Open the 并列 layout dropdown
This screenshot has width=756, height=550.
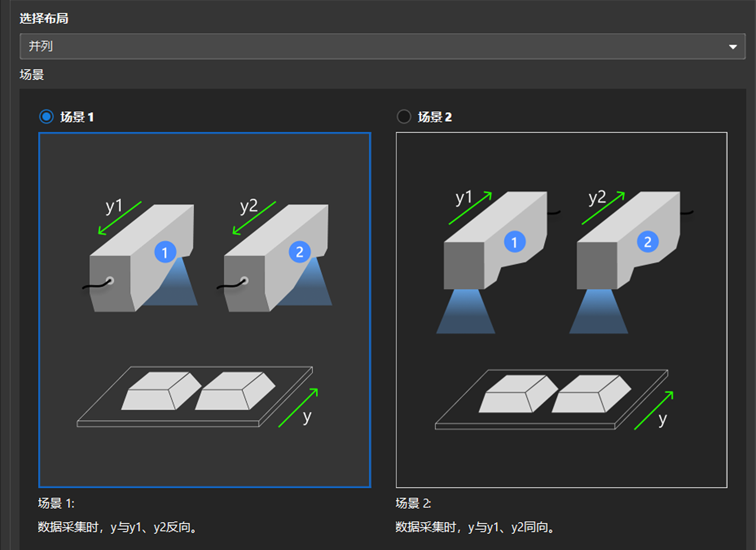click(382, 46)
